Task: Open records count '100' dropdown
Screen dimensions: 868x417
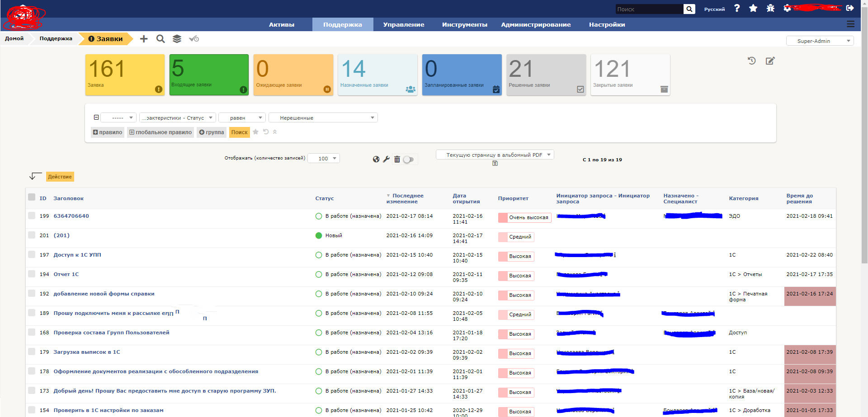Action: coord(323,158)
